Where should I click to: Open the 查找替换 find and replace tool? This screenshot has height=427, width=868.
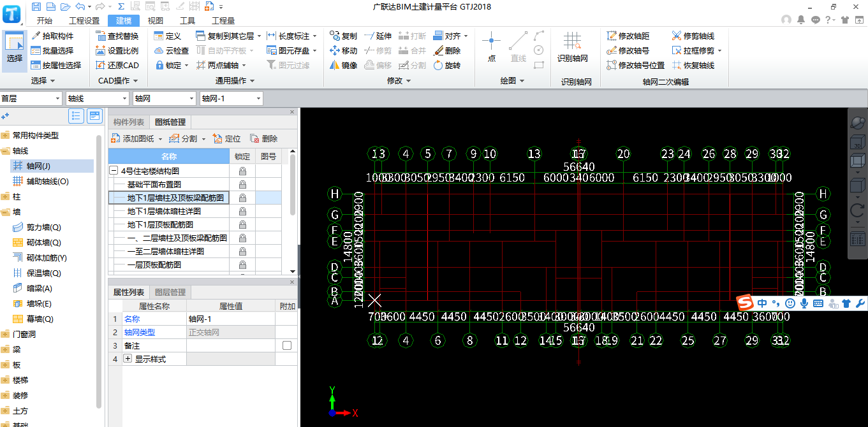tap(117, 36)
